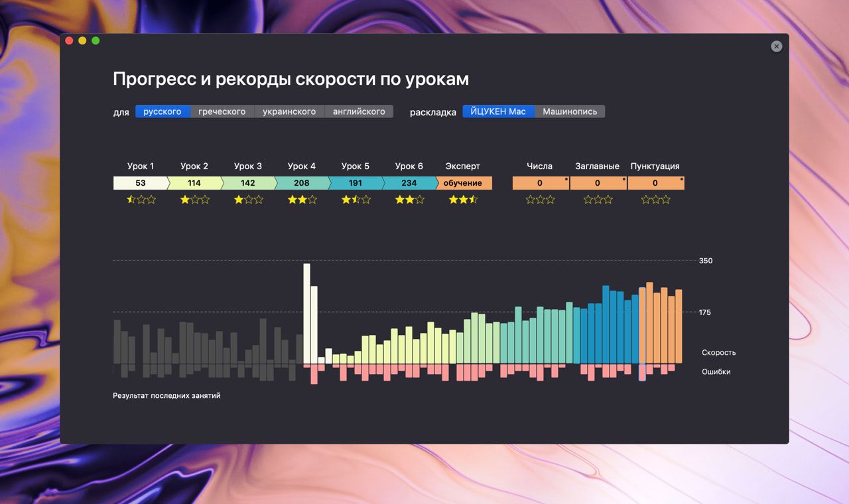Click the star rating under Урок 3
Image resolution: width=849 pixels, height=504 pixels.
[249, 200]
